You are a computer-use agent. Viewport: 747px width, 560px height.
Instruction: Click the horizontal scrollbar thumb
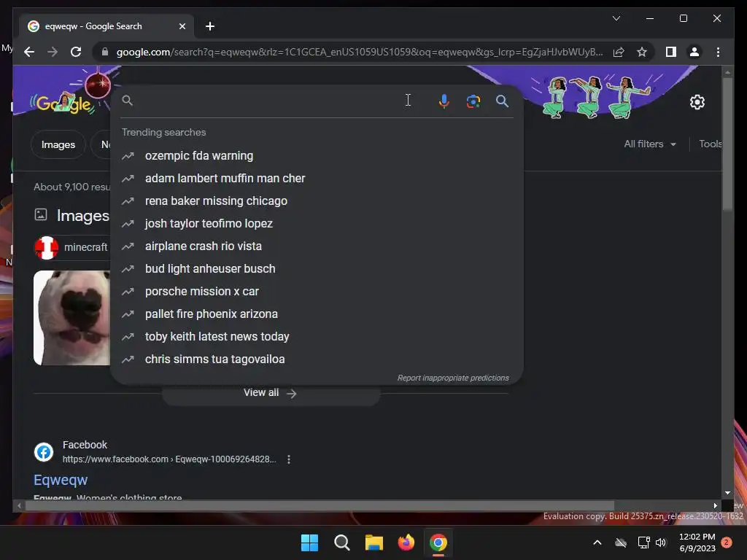point(320,506)
